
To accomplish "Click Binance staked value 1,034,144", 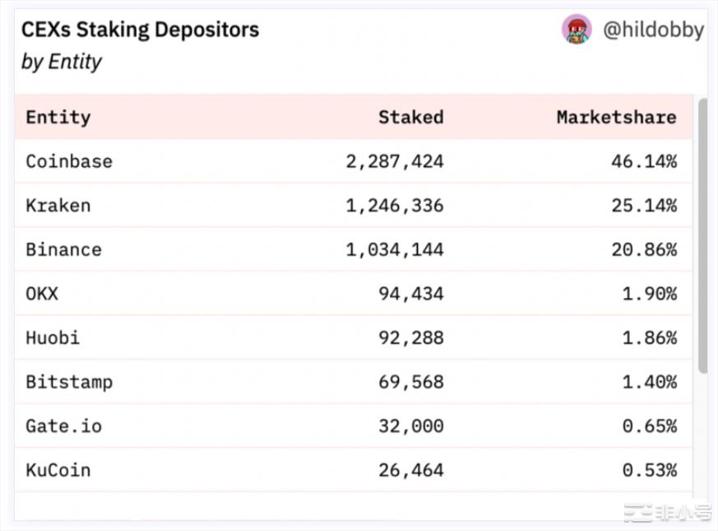I will point(394,249).
